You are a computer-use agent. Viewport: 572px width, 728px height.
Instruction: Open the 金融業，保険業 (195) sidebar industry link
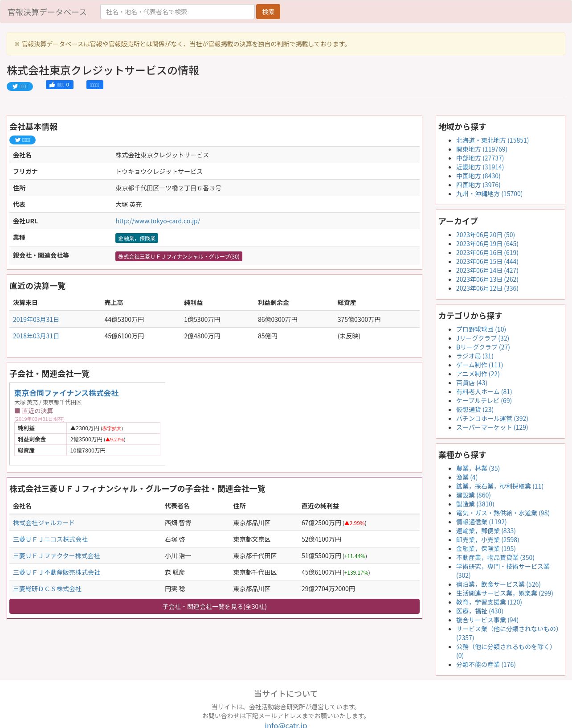pyautogui.click(x=486, y=549)
